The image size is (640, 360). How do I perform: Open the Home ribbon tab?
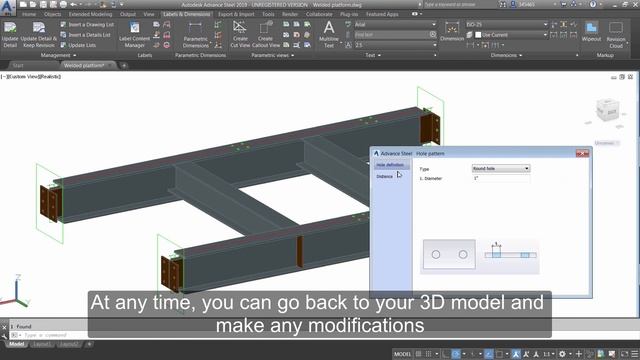(x=29, y=14)
